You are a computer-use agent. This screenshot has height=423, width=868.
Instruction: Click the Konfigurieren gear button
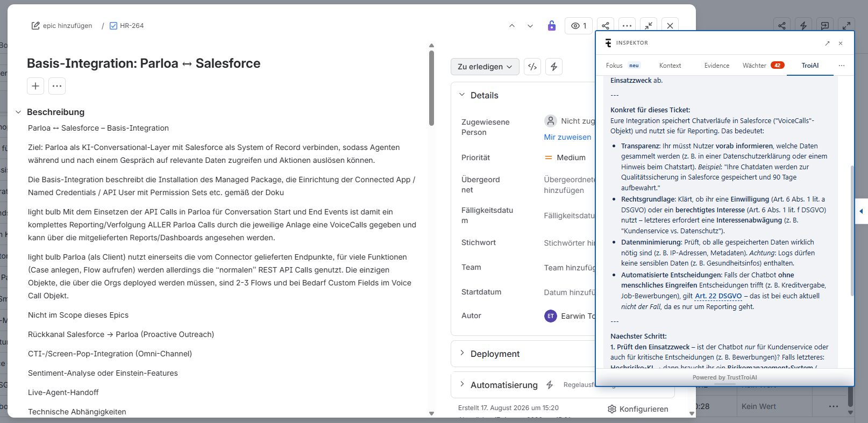pos(638,409)
